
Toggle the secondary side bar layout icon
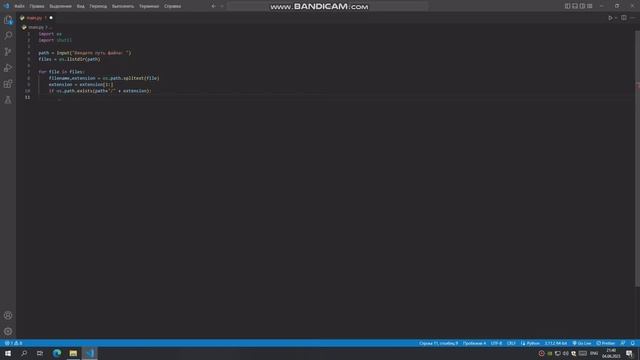[582, 6]
